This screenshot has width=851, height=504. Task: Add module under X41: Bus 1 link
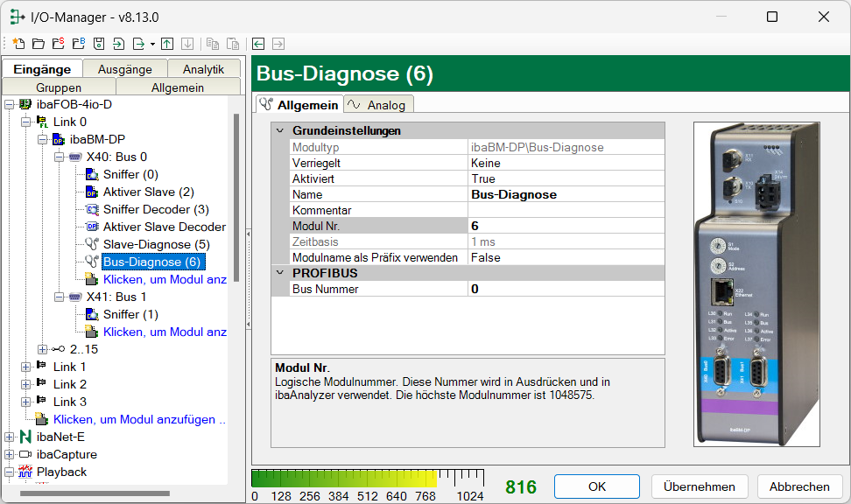(165, 332)
